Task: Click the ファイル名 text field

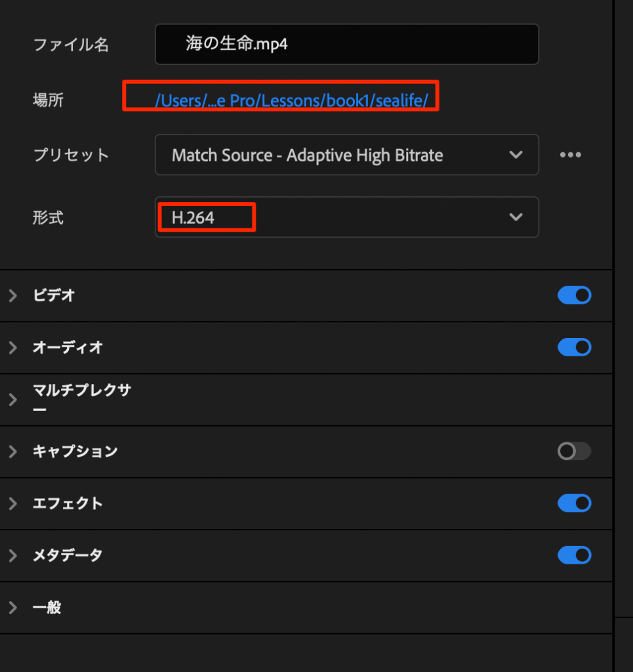Action: click(x=346, y=45)
